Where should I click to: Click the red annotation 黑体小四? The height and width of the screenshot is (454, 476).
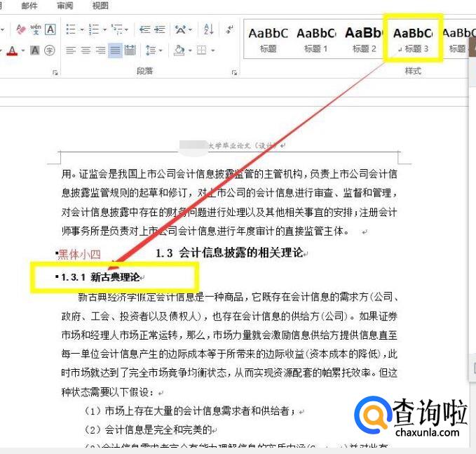point(79,254)
